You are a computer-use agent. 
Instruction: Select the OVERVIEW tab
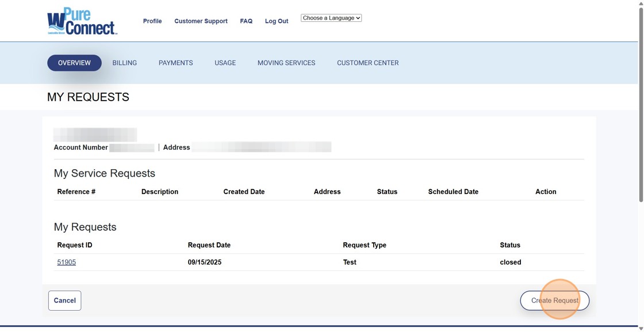[x=74, y=63]
